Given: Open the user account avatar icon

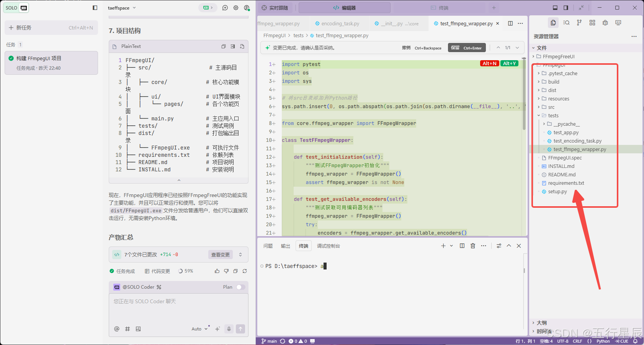Looking at the screenshot, I should click(247, 8).
